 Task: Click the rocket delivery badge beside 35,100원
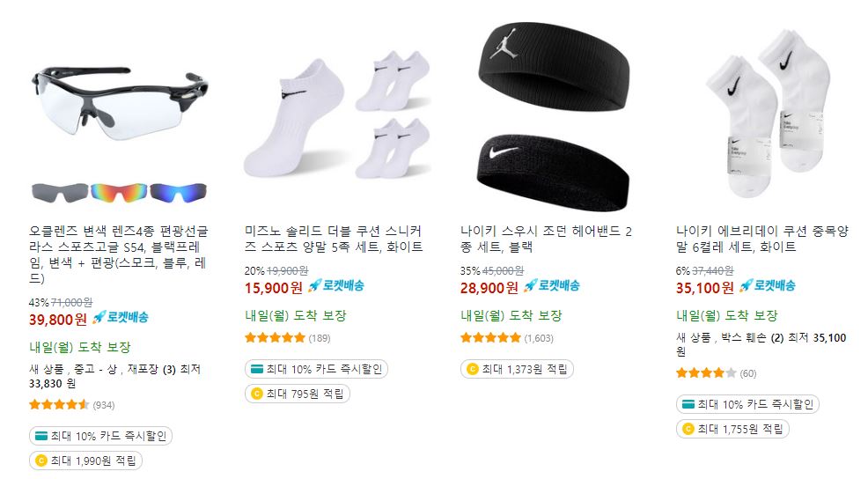pyautogui.click(x=768, y=286)
